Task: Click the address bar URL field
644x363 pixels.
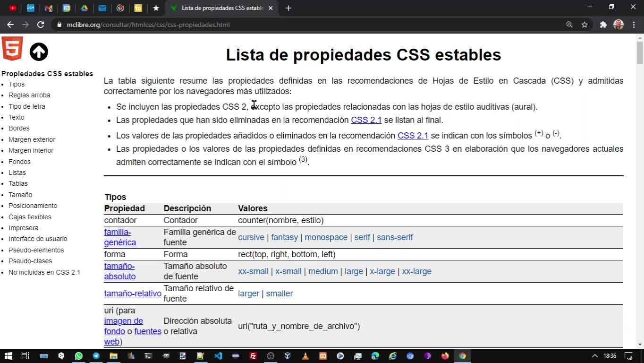Action: click(x=307, y=25)
